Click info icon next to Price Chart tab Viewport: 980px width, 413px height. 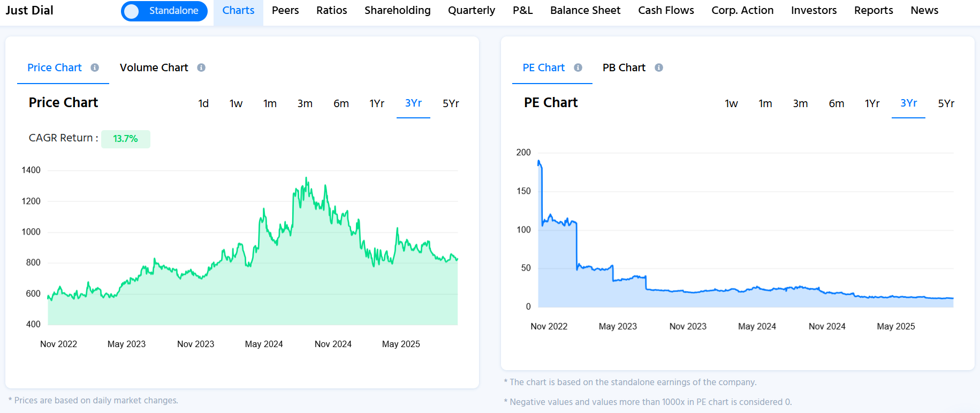pyautogui.click(x=95, y=67)
